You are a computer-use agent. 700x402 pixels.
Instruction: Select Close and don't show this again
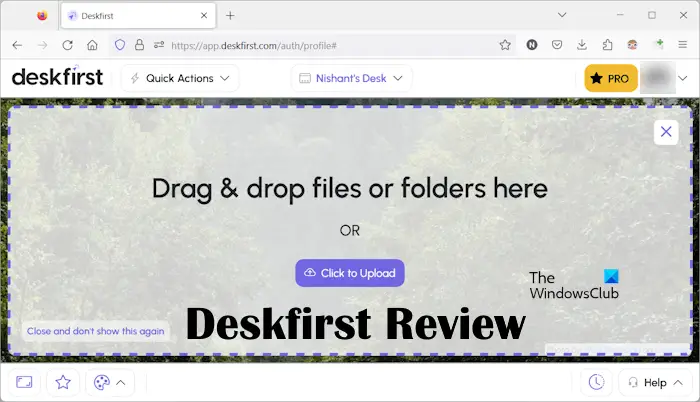(x=96, y=331)
